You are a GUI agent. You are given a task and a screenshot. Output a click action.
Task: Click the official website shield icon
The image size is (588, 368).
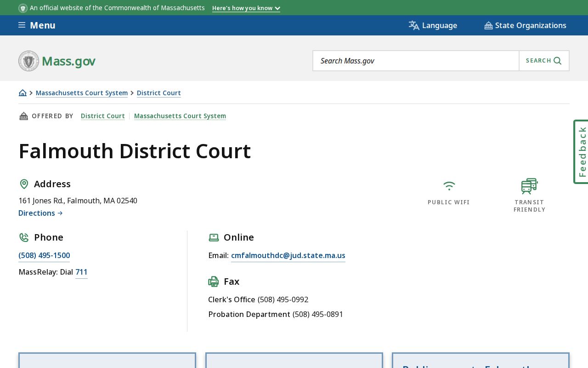coord(23,8)
